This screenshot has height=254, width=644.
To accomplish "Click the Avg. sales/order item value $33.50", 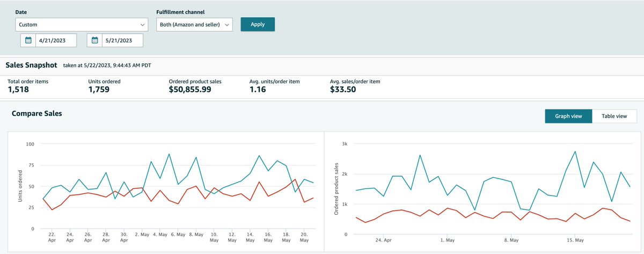I will coord(343,90).
